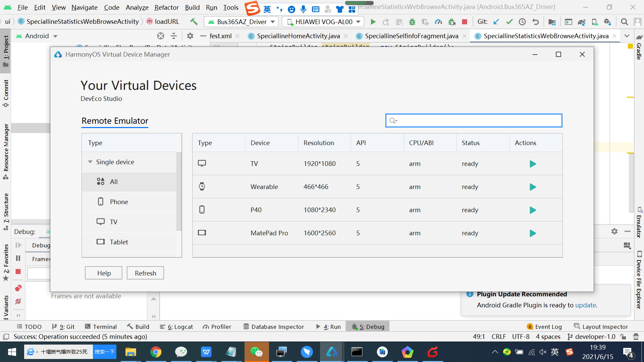Click the update link in plugin notification

tap(585, 305)
